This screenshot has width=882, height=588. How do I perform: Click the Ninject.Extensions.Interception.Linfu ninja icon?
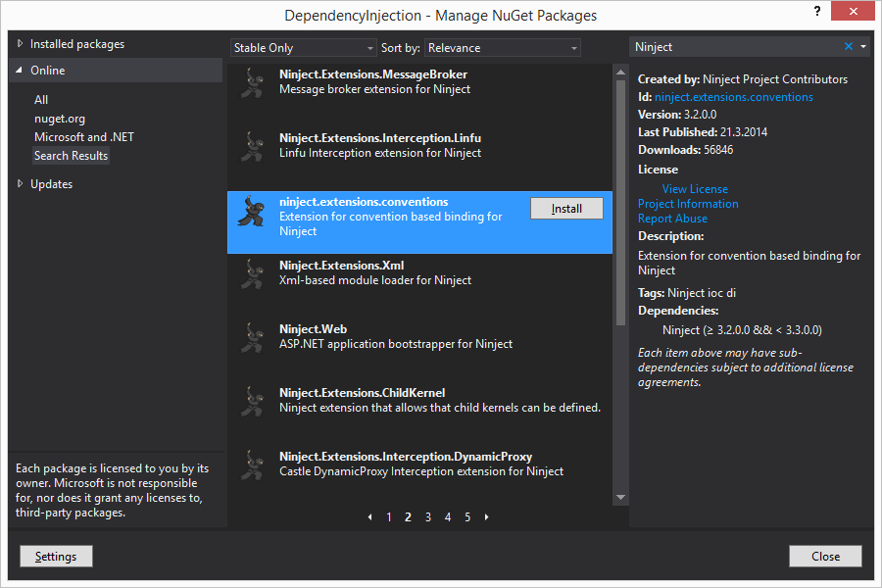coord(252,147)
